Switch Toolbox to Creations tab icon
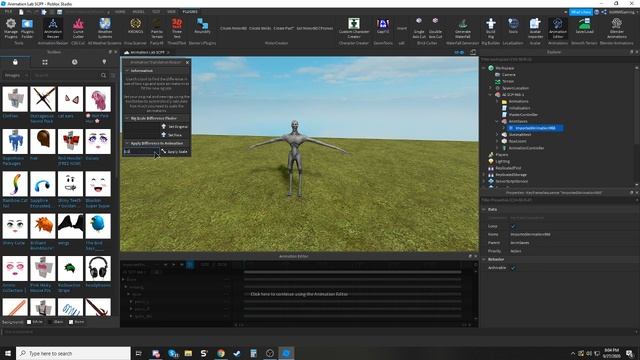This screenshot has height=360, width=640. click(104, 62)
